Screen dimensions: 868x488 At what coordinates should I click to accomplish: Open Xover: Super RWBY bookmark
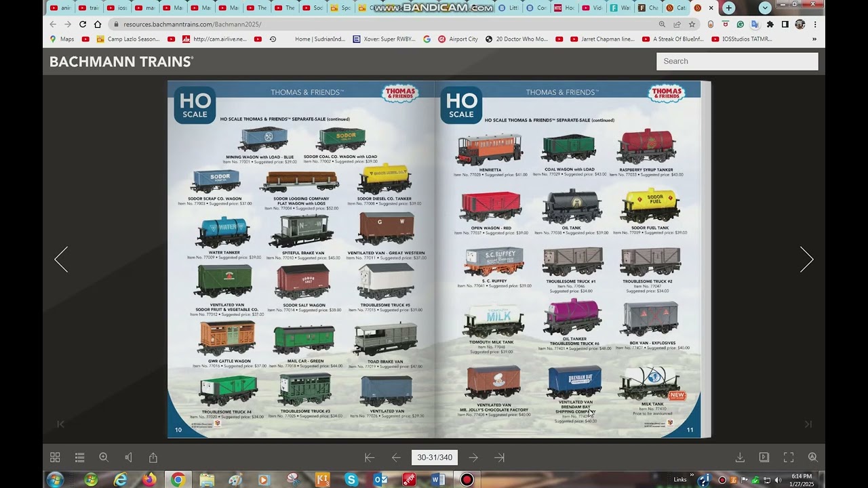pos(384,39)
